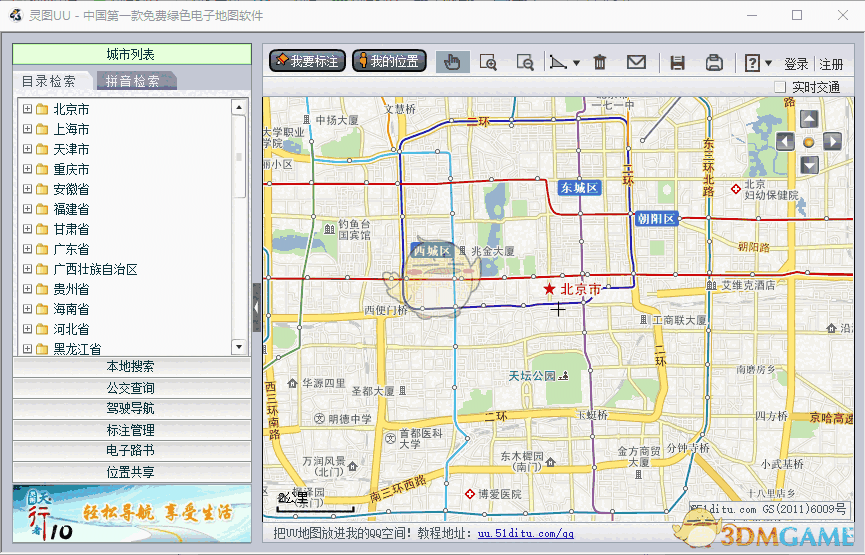Click the 我要标注 button
The image size is (865, 555).
click(307, 61)
